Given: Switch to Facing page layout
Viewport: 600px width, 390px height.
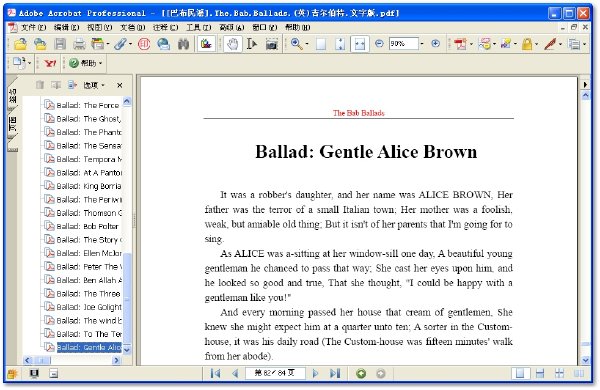Looking at the screenshot, I should pos(579,374).
